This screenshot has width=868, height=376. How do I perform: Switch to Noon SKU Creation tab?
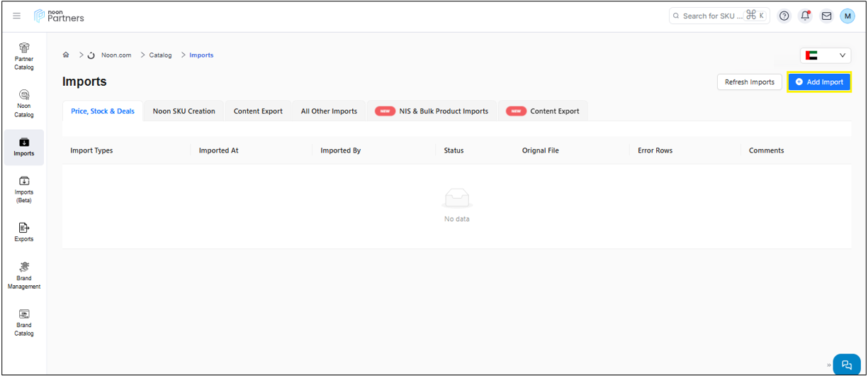tap(184, 111)
